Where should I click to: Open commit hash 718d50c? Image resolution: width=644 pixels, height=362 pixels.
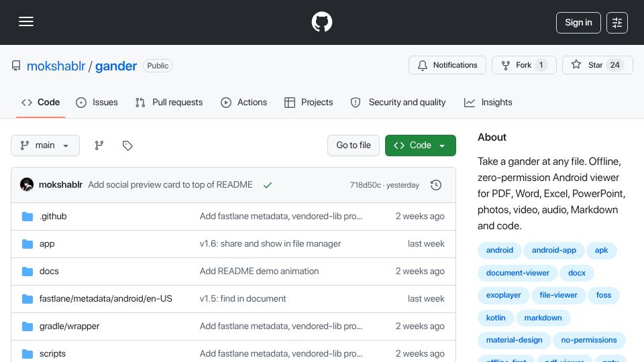tap(365, 185)
